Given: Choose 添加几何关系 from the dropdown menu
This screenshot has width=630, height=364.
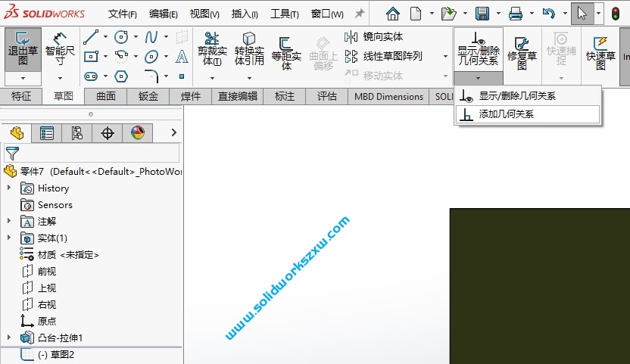Looking at the screenshot, I should coord(506,114).
